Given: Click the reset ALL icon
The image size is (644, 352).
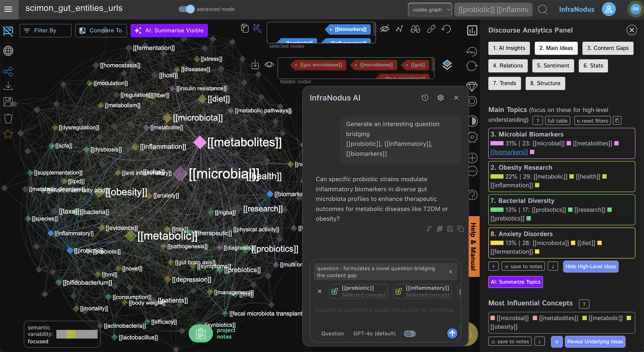Looking at the screenshot, I should (x=471, y=51).
